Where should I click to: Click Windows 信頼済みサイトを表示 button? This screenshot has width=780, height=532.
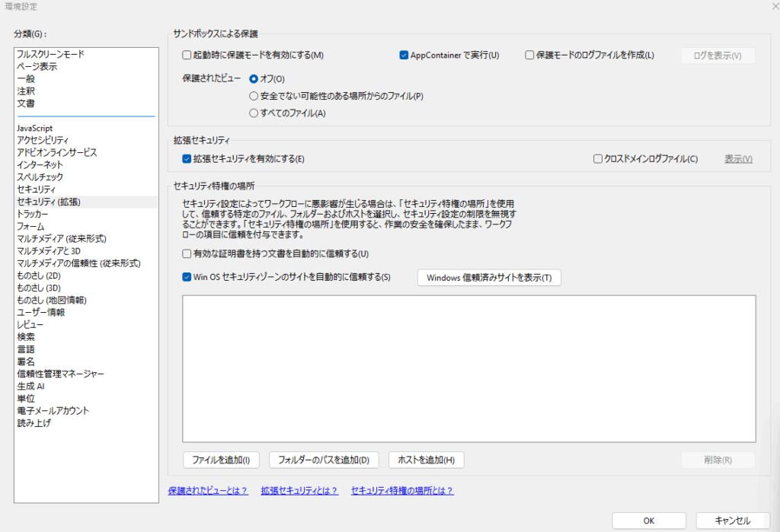tap(489, 277)
